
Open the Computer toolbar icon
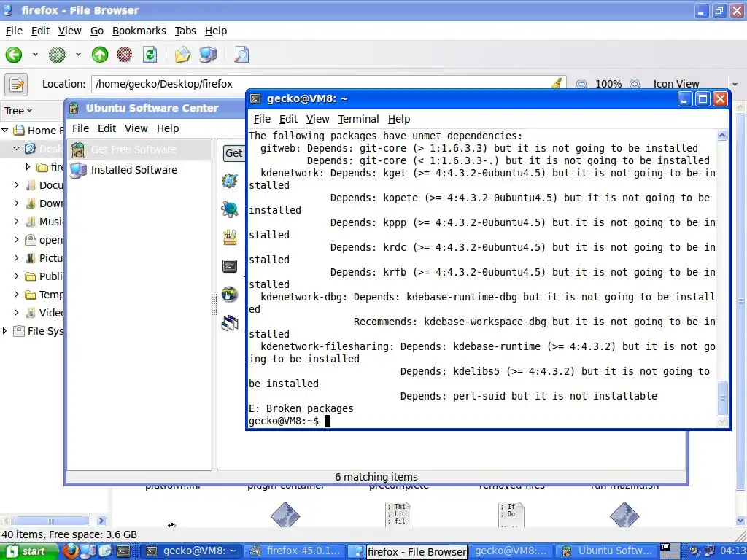coord(208,55)
